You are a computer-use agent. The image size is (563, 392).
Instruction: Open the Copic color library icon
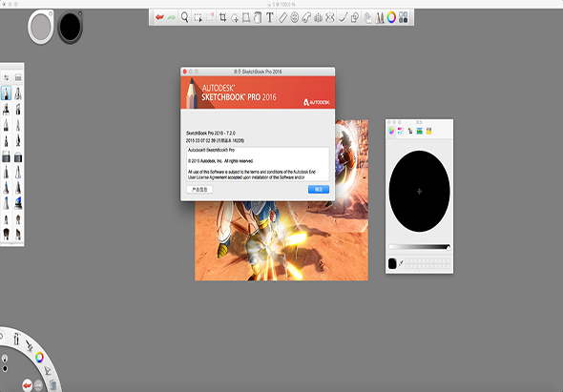click(404, 17)
